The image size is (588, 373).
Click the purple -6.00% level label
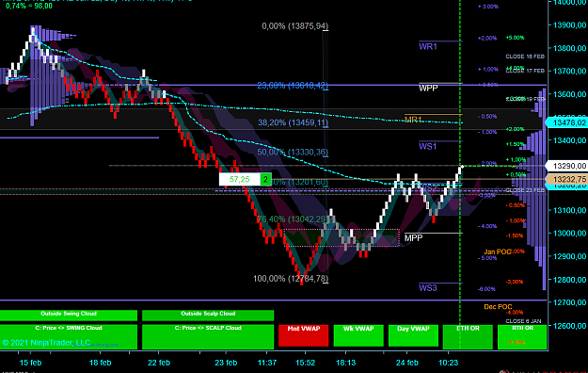486,289
